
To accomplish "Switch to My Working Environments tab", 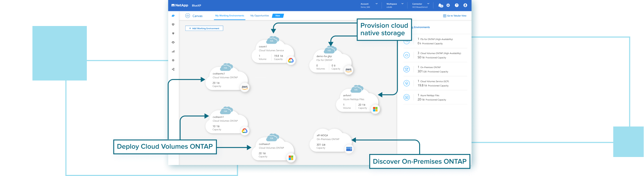I will (230, 16).
